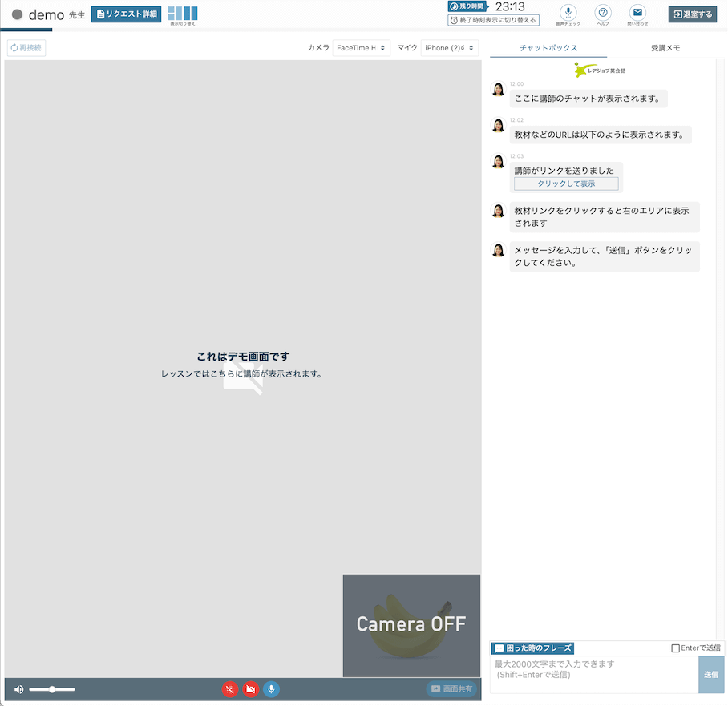728x706 pixels.
Task: Switch to the 受講メモ tab
Action: point(665,48)
